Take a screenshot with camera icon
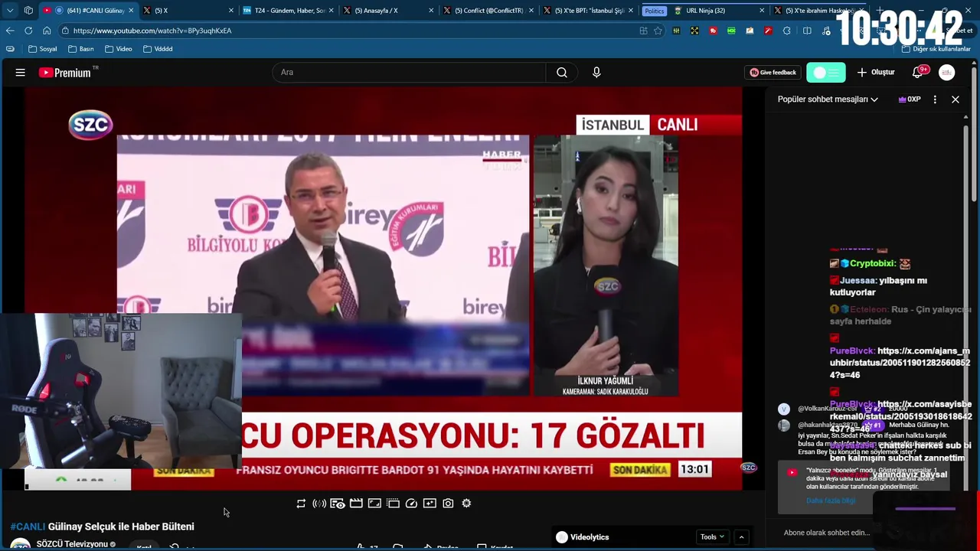980x551 pixels. [448, 504]
